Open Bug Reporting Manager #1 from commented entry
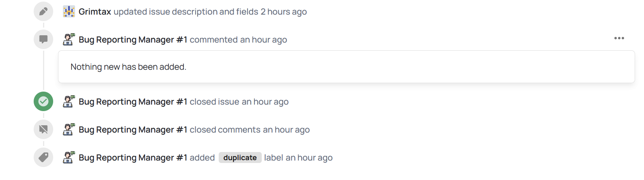The height and width of the screenshot is (180, 644). point(133,40)
